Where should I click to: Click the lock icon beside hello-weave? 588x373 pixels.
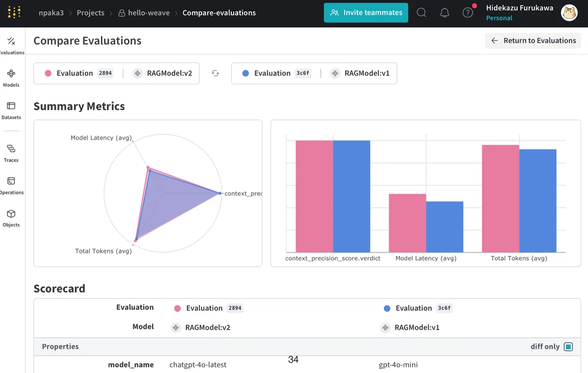click(x=122, y=13)
